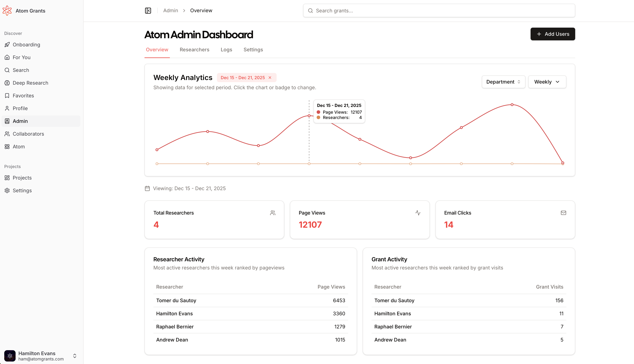The height and width of the screenshot is (364, 634).
Task: Click the Atom sidebar icon
Action: coord(7,146)
